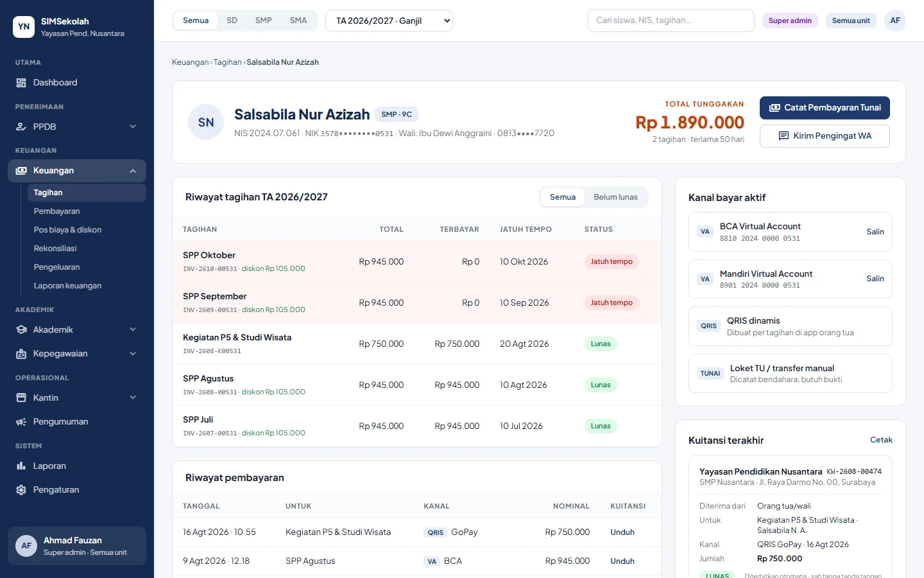Screen dimensions: 924x578
Task: Open the Pembayaran submenu item
Action: click(x=86, y=211)
